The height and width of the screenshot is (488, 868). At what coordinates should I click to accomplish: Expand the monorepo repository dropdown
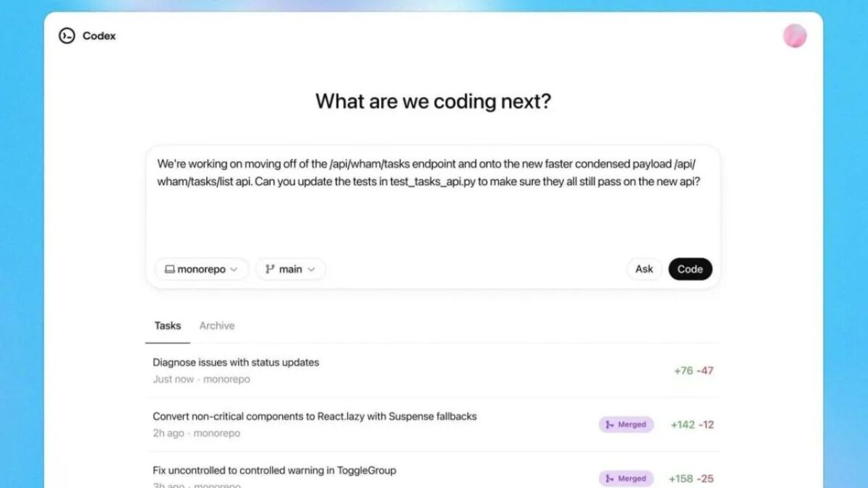pyautogui.click(x=202, y=269)
